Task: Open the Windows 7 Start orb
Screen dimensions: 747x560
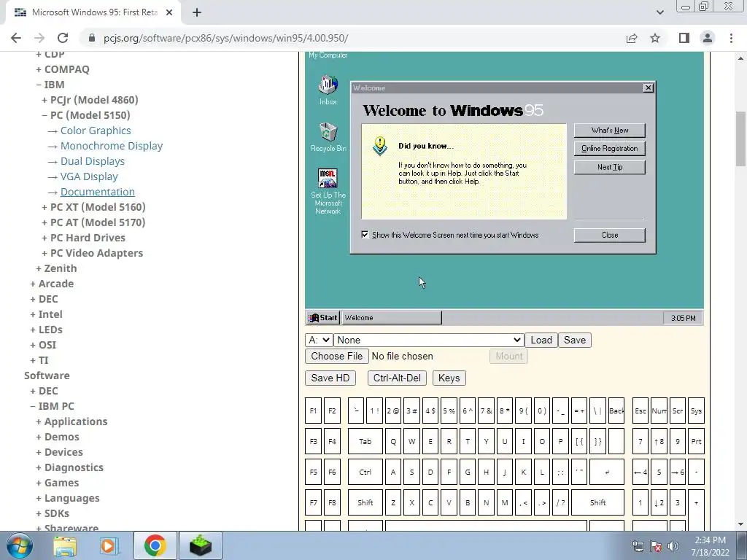Action: coord(20,545)
